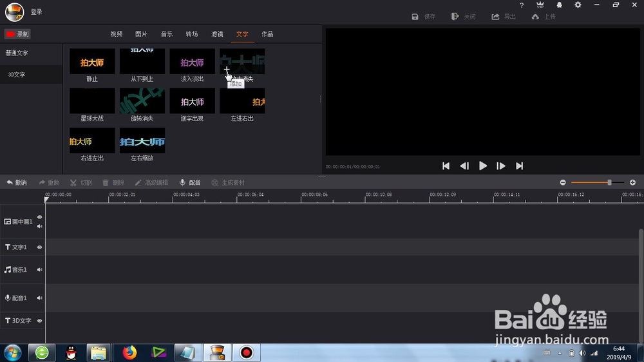644x362 pixels.
Task: Click the 撤销 undo button
Action: click(17, 182)
